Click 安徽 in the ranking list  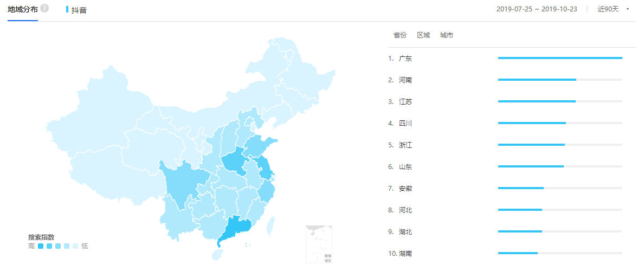pyautogui.click(x=405, y=189)
